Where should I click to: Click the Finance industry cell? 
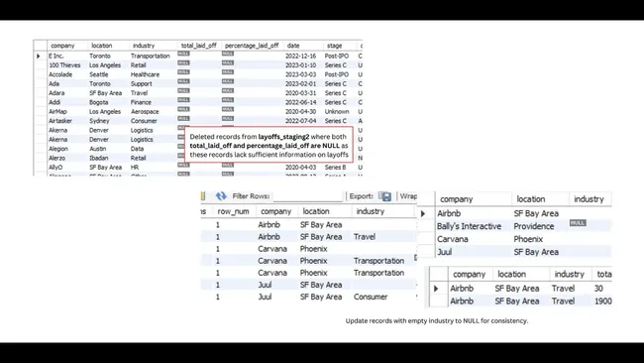141,102
